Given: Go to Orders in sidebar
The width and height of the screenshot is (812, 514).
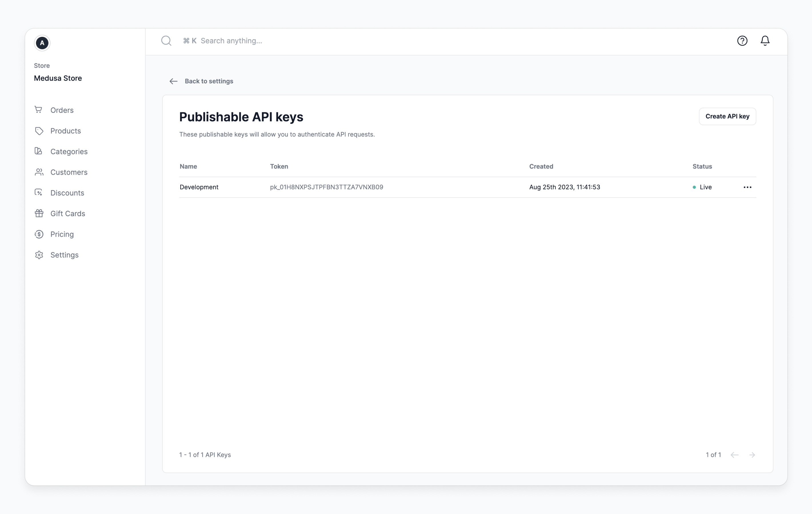Looking at the screenshot, I should tap(62, 110).
